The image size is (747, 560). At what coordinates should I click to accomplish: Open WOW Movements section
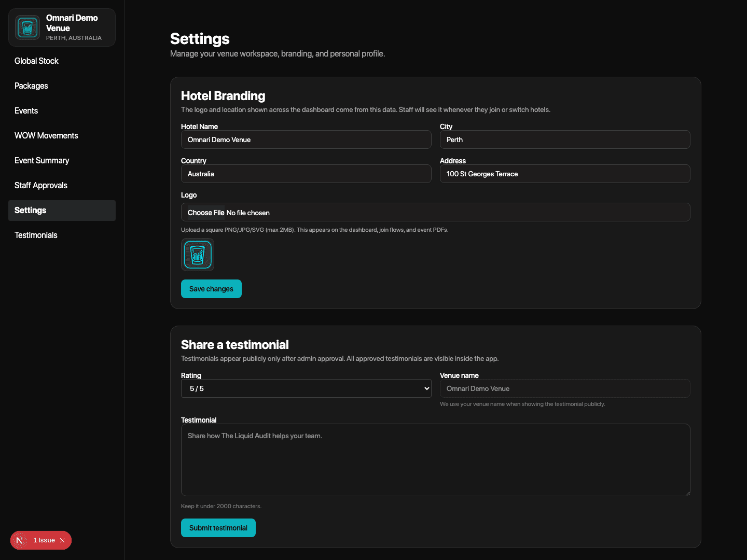(x=46, y=136)
